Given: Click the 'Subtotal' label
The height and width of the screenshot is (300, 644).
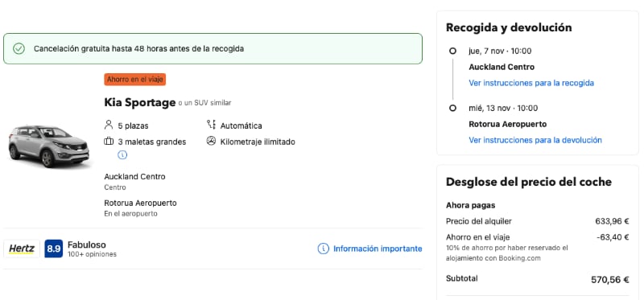Looking at the screenshot, I should tap(461, 278).
